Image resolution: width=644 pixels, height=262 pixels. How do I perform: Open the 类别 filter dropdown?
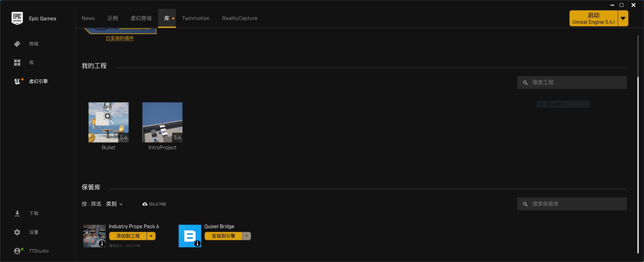pyautogui.click(x=115, y=204)
